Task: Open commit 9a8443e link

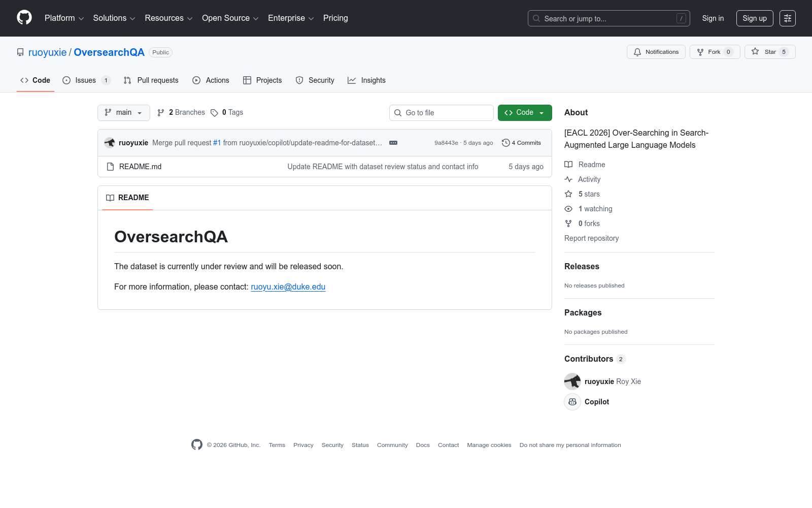Action: pos(446,143)
